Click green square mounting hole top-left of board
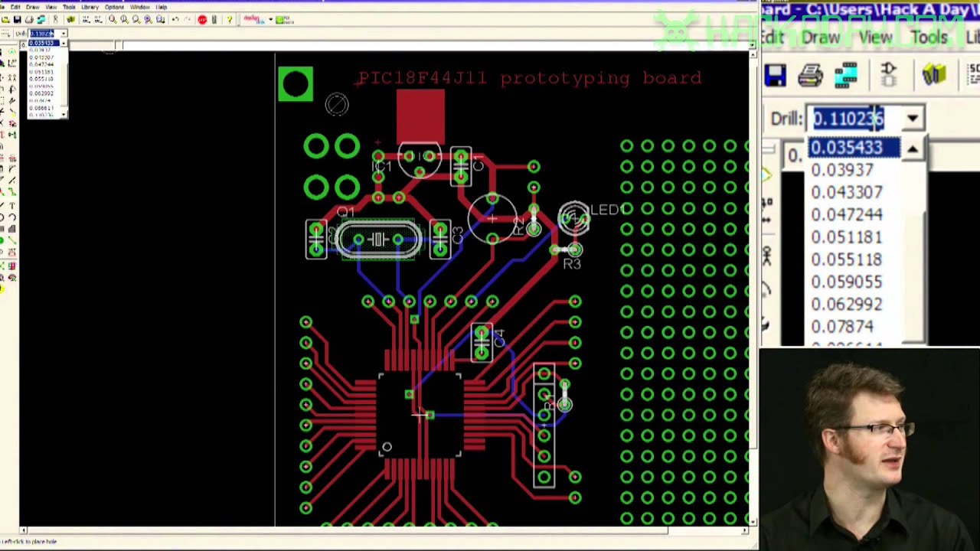The width and height of the screenshot is (980, 551). (296, 84)
